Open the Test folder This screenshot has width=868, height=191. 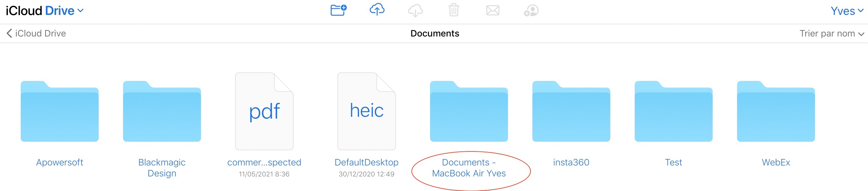point(673,112)
